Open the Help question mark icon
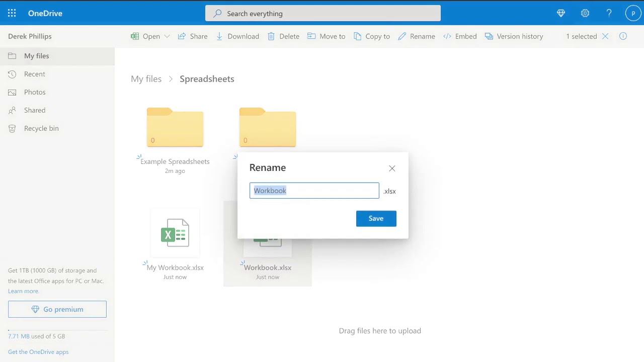The height and width of the screenshot is (362, 644). (609, 14)
